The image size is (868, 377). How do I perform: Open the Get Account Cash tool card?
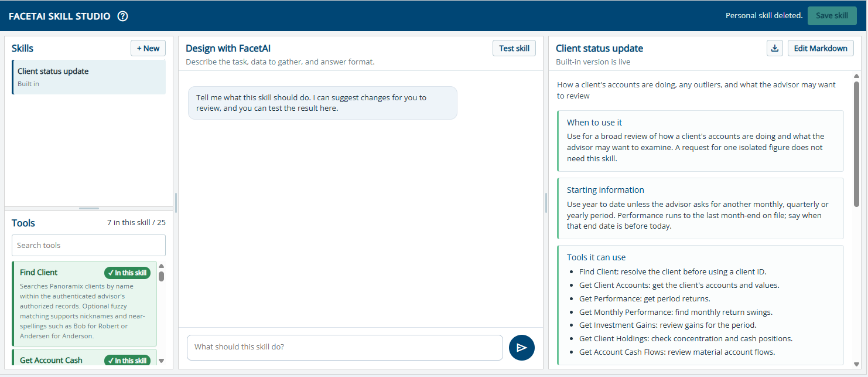click(x=84, y=358)
